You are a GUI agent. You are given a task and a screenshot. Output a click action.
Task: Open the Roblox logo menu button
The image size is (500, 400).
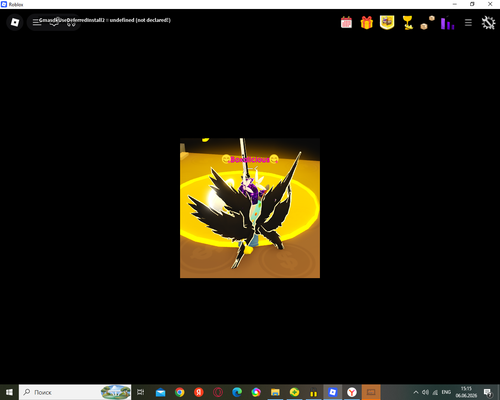tap(15, 22)
